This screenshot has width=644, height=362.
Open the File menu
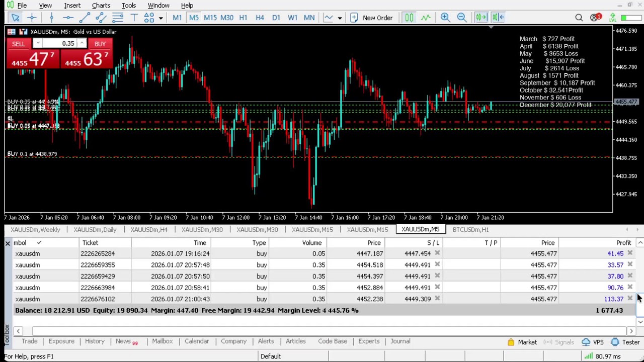(22, 6)
